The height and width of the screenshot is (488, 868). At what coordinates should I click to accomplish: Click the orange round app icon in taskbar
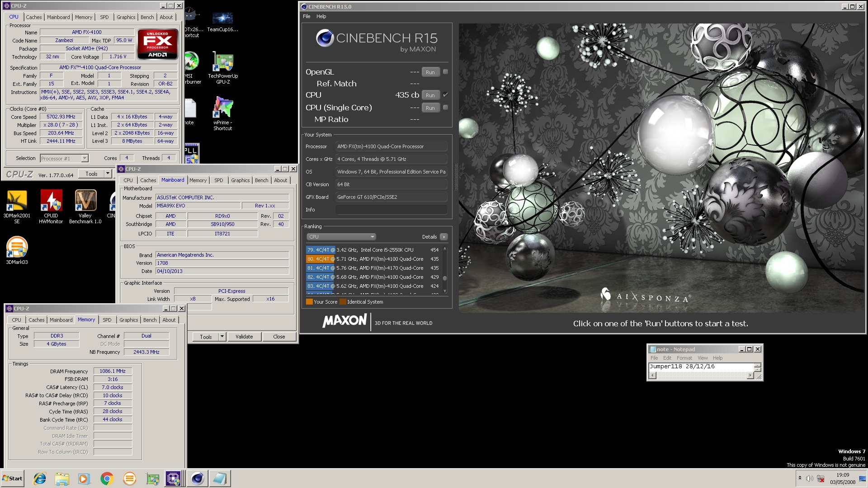(x=129, y=479)
